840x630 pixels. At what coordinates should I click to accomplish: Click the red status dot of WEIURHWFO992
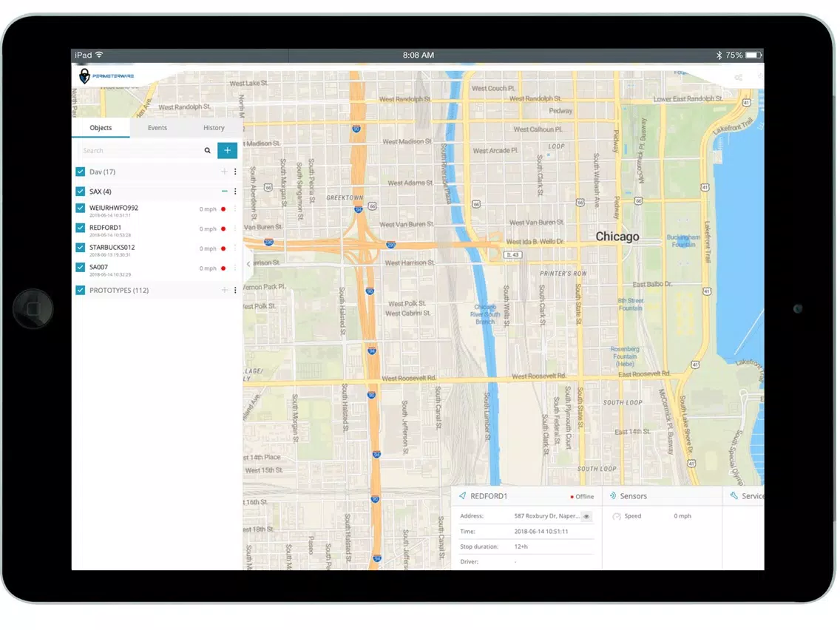tap(223, 209)
